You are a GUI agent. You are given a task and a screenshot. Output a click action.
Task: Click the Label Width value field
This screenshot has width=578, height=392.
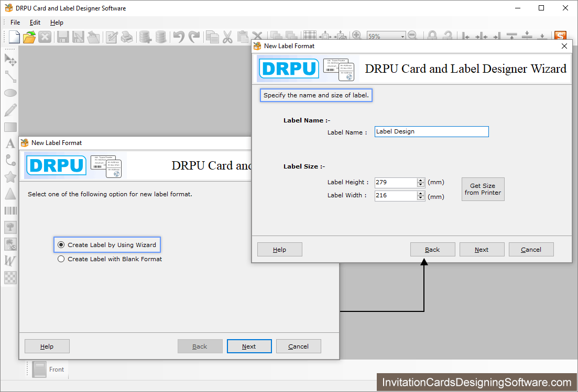(396, 196)
